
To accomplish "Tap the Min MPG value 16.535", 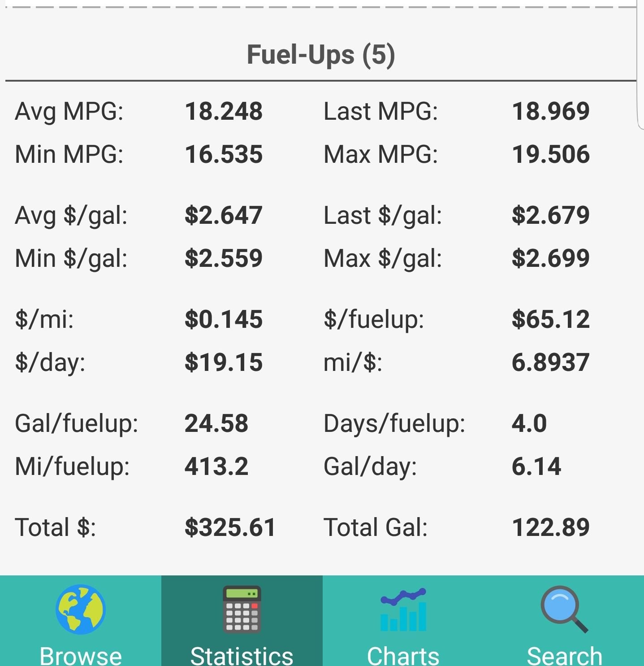I will tap(224, 154).
